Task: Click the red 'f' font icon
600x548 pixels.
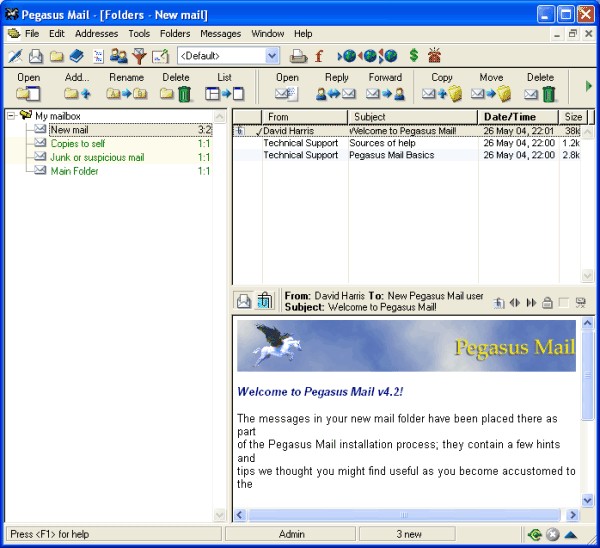Action: click(319, 56)
